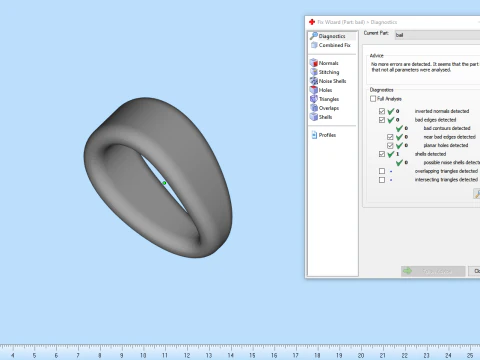The height and width of the screenshot is (360, 480).
Task: Click the green arrow follow advice button
Action: click(433, 271)
